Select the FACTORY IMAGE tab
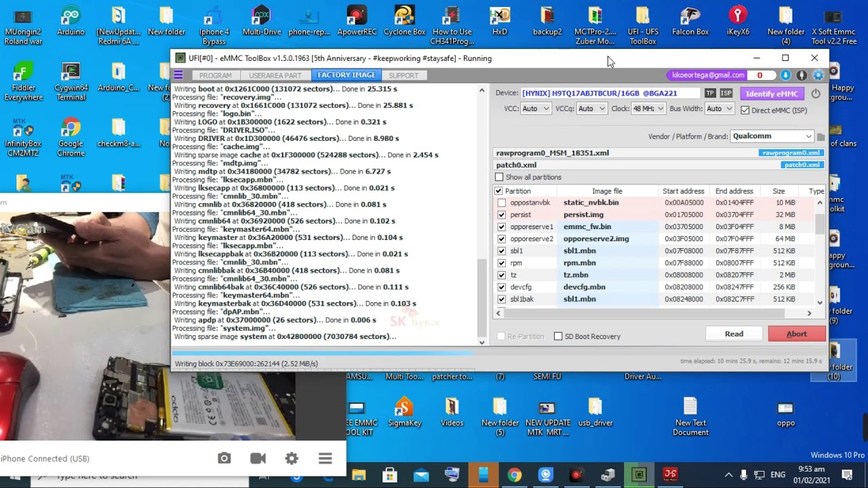Screen dimensions: 868x488 tap(346, 75)
